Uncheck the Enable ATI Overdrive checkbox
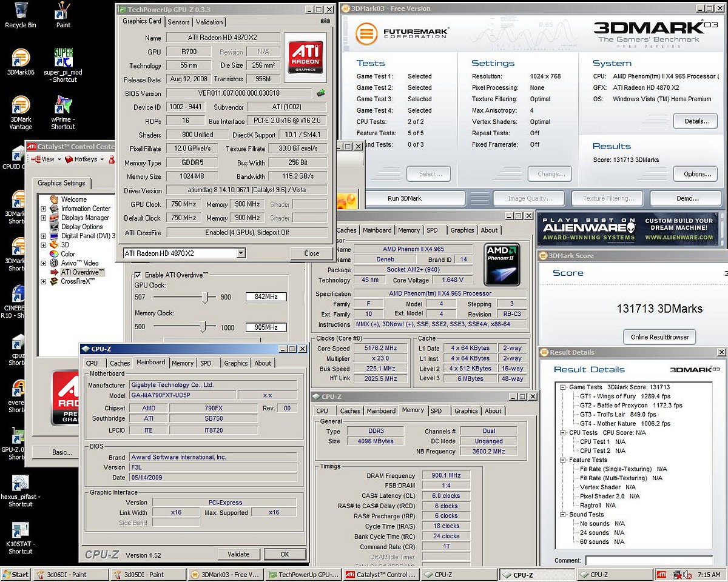728x582 pixels. (138, 275)
